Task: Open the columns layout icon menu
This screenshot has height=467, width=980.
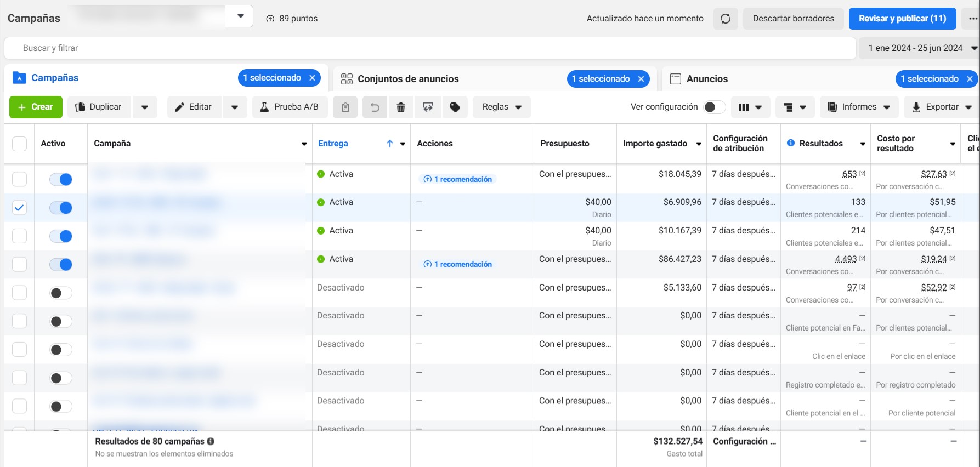Action: click(750, 107)
